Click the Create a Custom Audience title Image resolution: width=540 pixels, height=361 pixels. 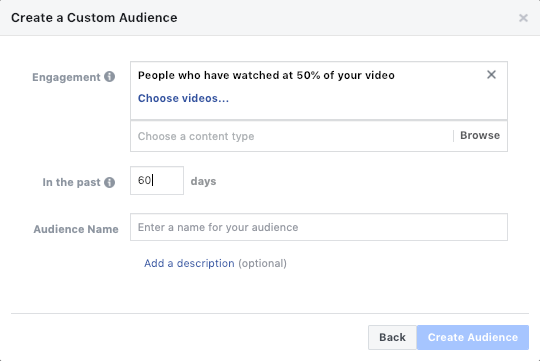click(x=94, y=18)
